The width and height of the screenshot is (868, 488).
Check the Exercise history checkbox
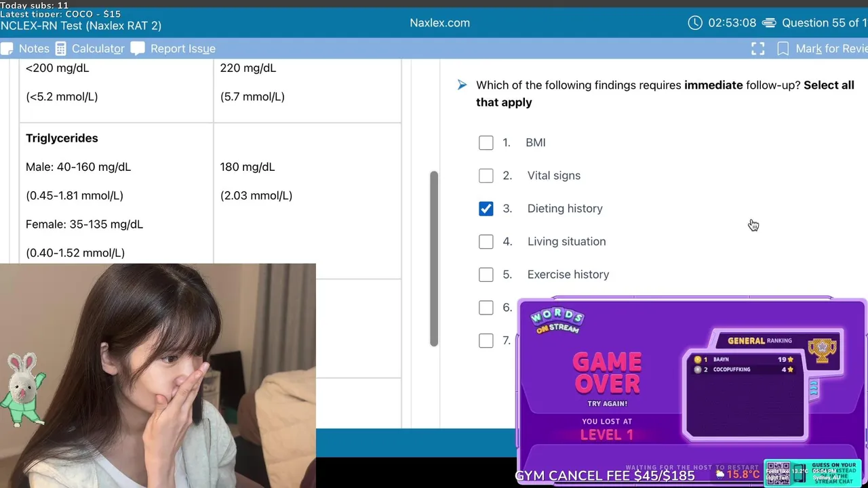(486, 275)
